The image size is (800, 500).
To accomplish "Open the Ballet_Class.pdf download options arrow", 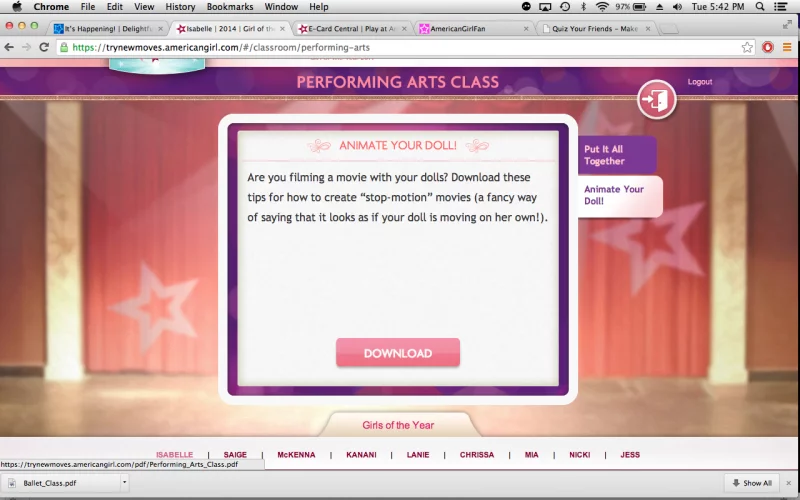I will [124, 482].
